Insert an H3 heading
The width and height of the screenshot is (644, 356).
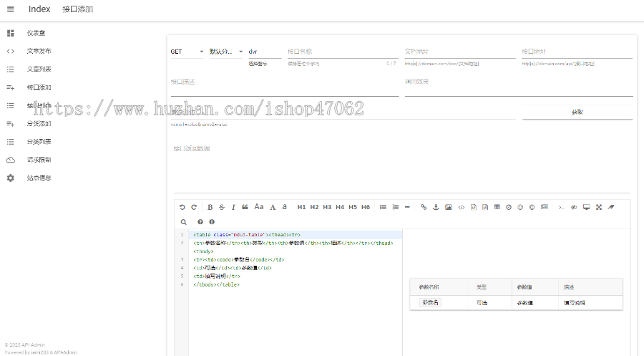tap(327, 207)
